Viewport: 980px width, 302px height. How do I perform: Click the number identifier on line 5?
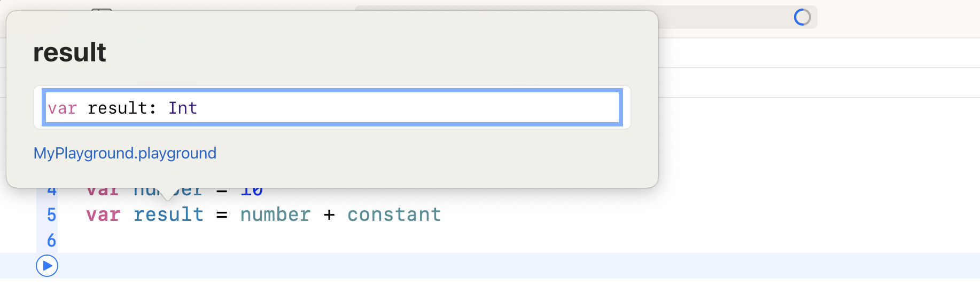[275, 214]
